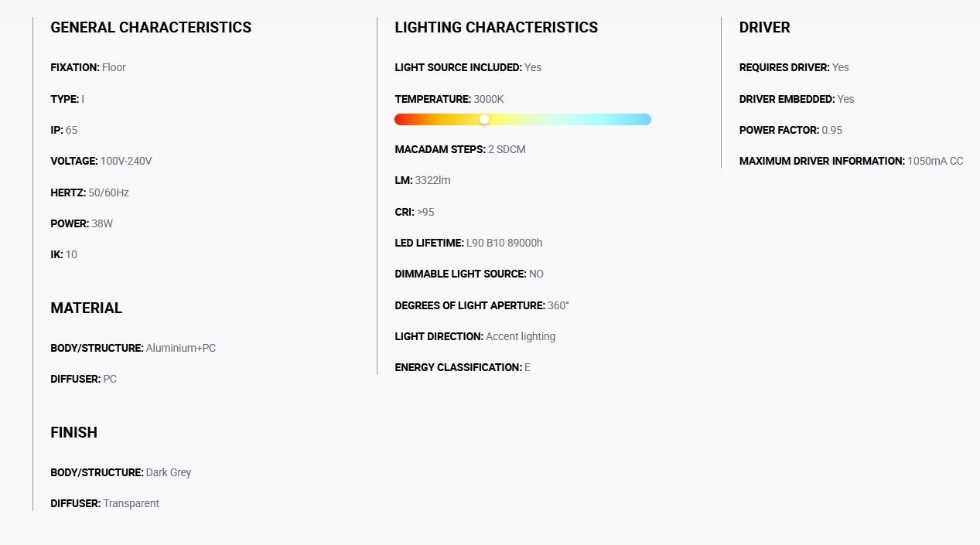Click the Driver section heading
Viewport: 980px width, 545px height.
(x=764, y=27)
